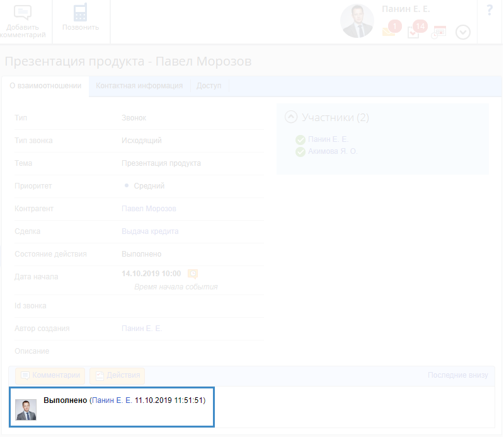The height and width of the screenshot is (437, 504).
Task: Collapse the Участники (2) panel
Action: click(291, 117)
